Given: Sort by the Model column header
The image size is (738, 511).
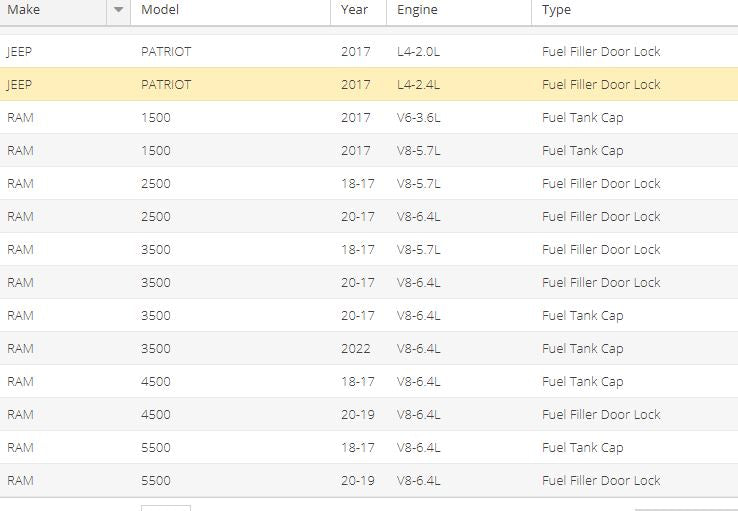Looking at the screenshot, I should pyautogui.click(x=160, y=10).
